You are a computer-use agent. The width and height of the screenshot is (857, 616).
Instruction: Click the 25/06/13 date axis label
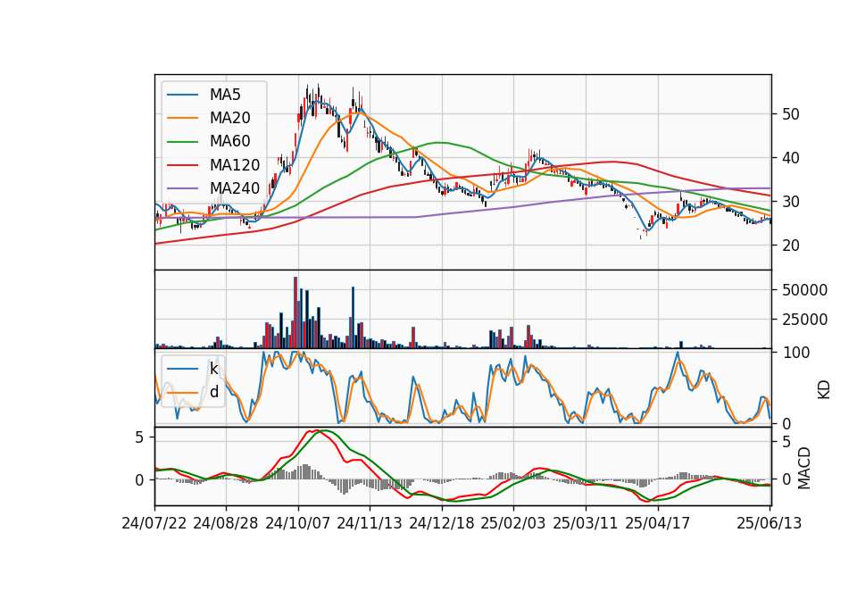(x=769, y=523)
